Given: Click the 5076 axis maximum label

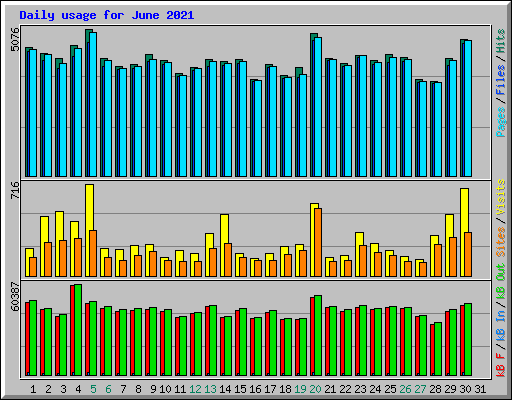Looking at the screenshot, I should 15,39.
